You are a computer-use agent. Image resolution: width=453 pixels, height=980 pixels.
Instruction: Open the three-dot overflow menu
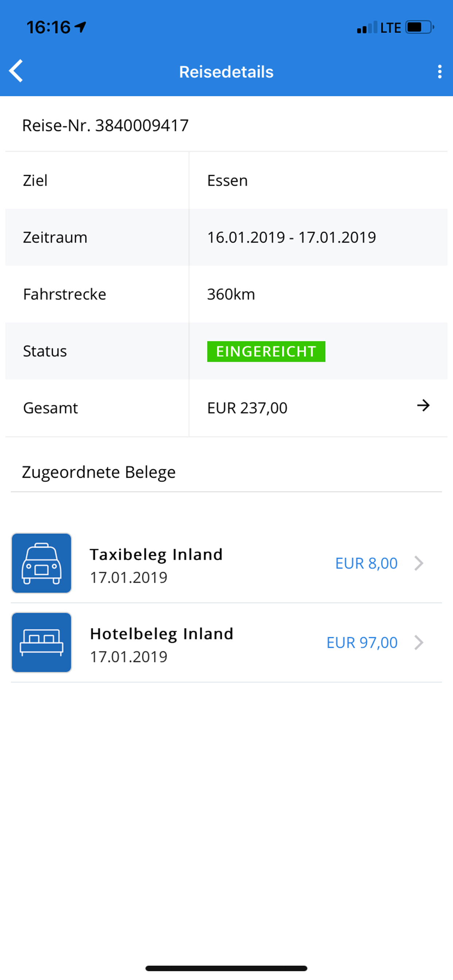coord(440,71)
